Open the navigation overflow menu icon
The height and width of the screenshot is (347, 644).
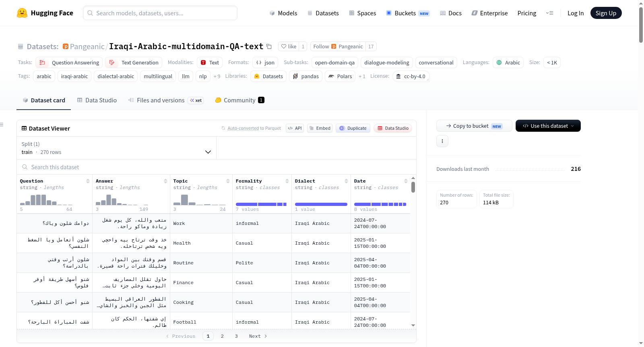[x=549, y=13]
